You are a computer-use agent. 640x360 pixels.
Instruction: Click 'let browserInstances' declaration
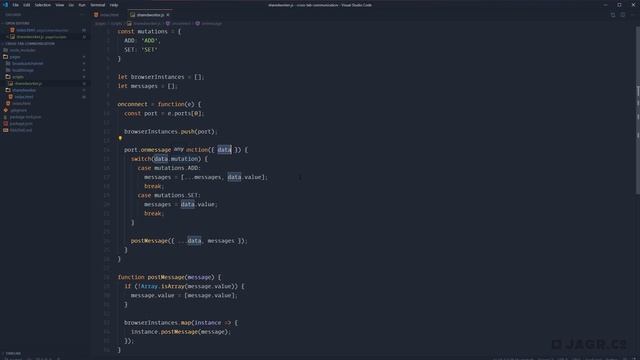(x=161, y=77)
